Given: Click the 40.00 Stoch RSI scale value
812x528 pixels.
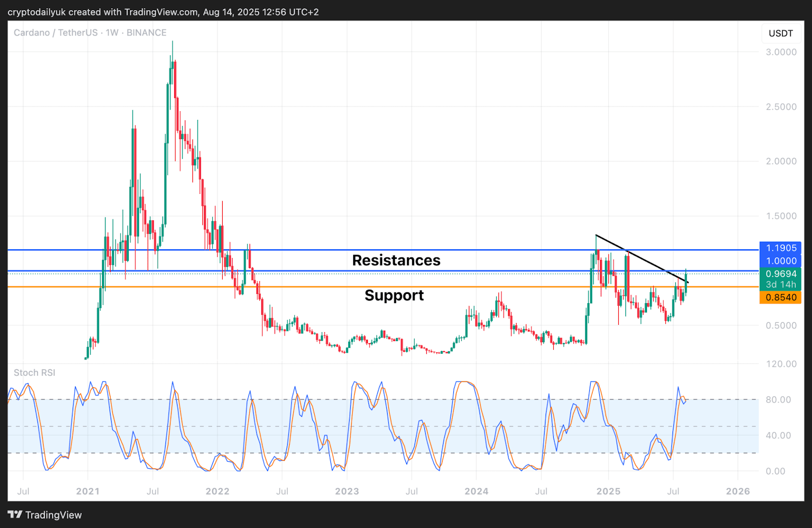Looking at the screenshot, I should [779, 435].
